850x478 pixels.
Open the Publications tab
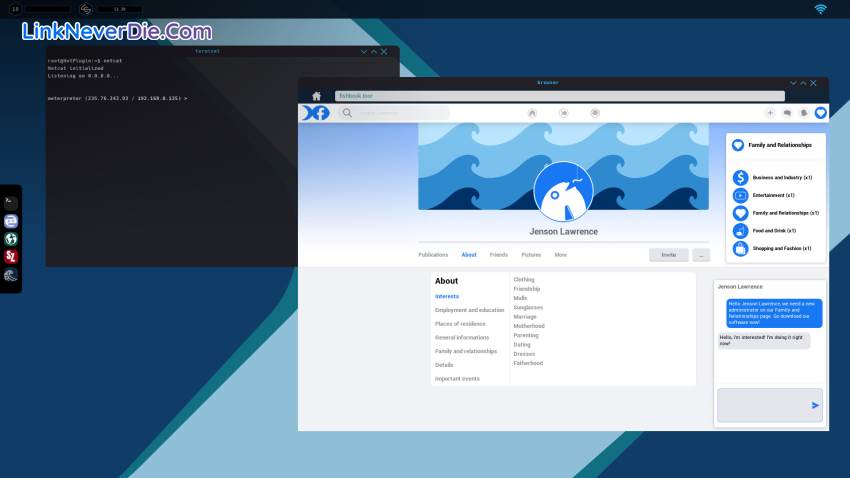433,255
